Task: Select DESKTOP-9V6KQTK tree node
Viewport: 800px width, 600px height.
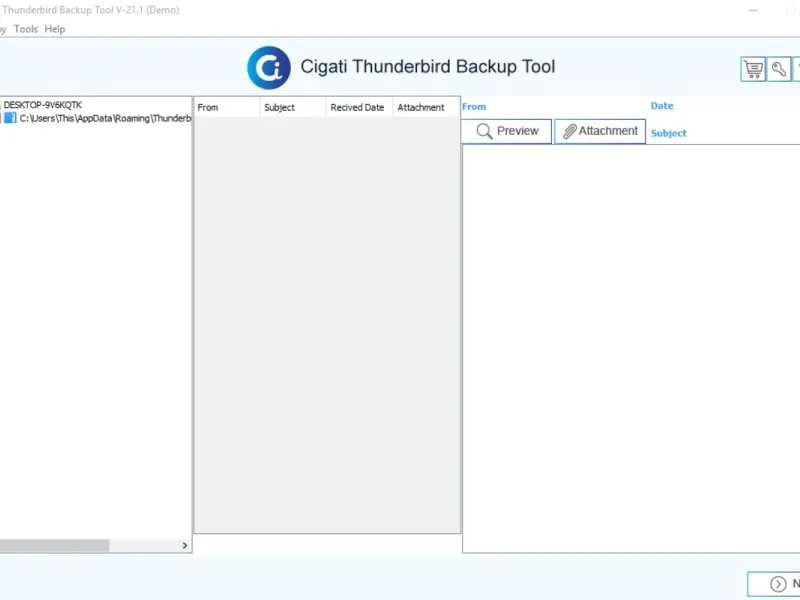Action: 42,105
